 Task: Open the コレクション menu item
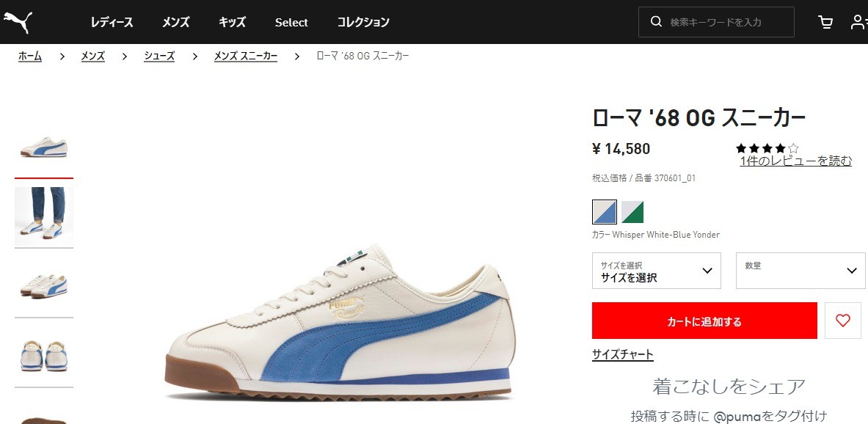pyautogui.click(x=363, y=22)
